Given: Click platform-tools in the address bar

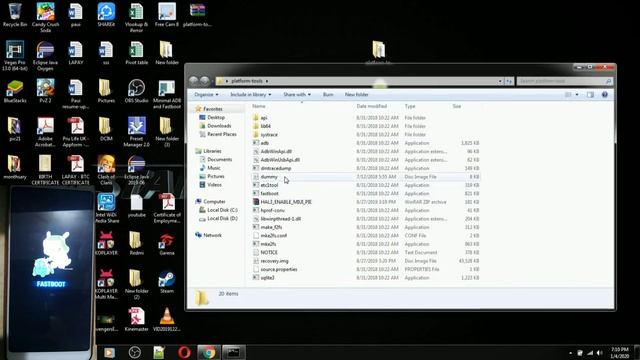Looking at the screenshot, I should pyautogui.click(x=247, y=81).
